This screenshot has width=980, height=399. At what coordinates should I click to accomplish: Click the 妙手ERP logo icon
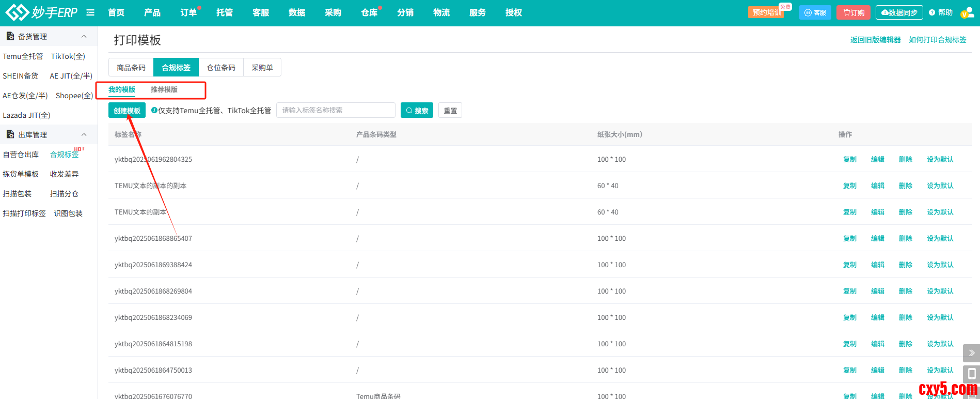pos(17,12)
